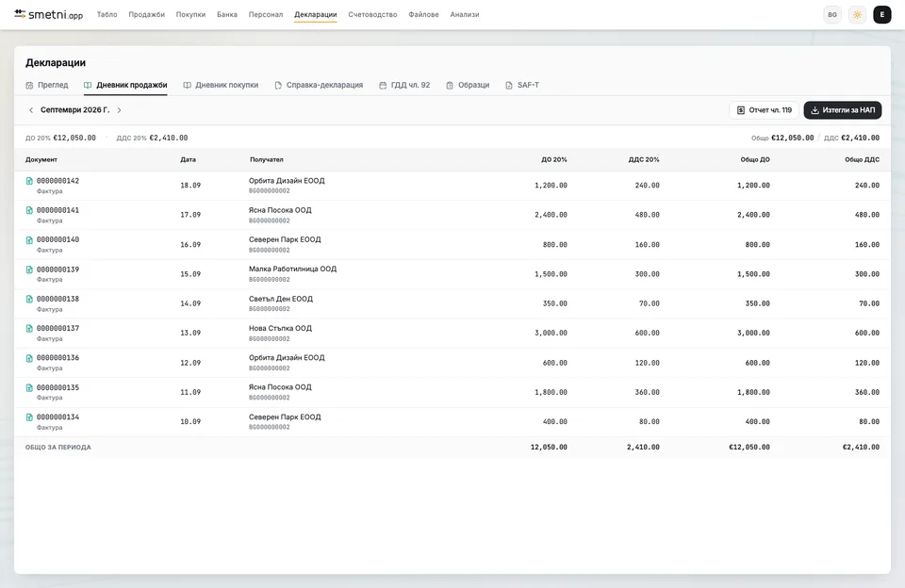Image resolution: width=905 pixels, height=588 pixels.
Task: Click invoice number 0000000137
Action: point(58,328)
